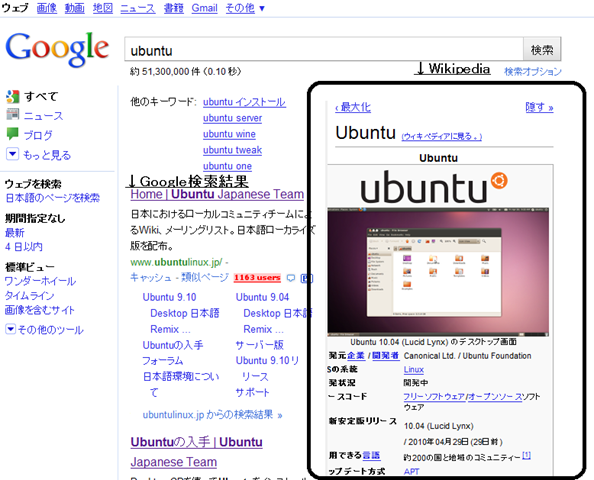Open 開発者 link in infobox

(x=386, y=355)
